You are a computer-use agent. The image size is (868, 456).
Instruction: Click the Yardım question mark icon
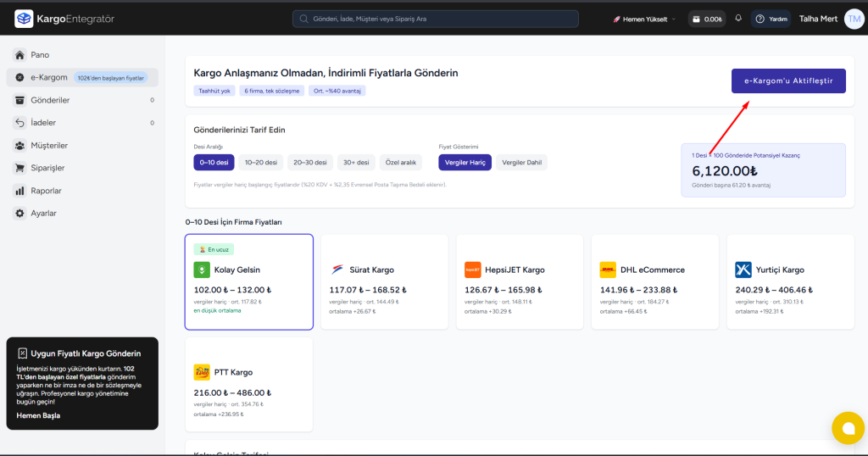click(760, 19)
